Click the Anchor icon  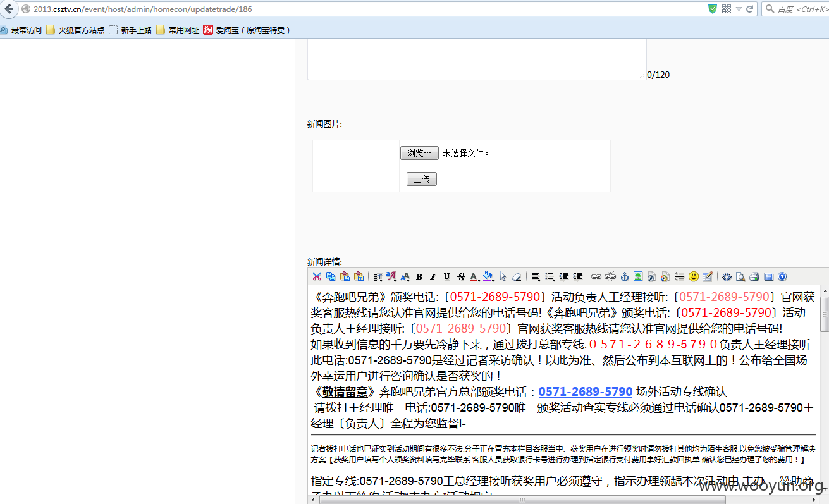coord(624,276)
